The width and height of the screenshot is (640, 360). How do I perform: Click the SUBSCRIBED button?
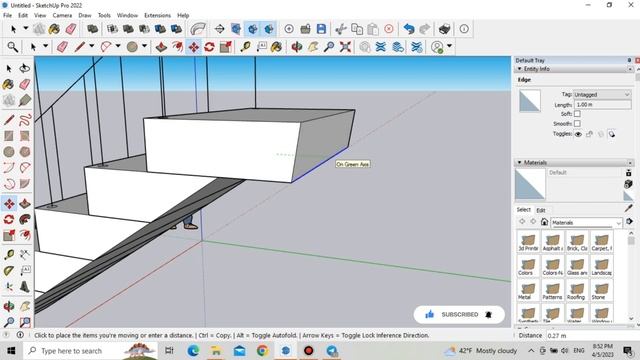point(459,314)
